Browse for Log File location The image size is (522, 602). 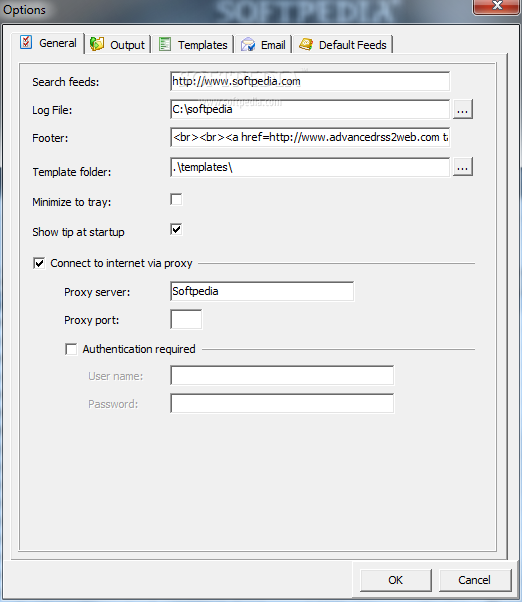pos(463,109)
